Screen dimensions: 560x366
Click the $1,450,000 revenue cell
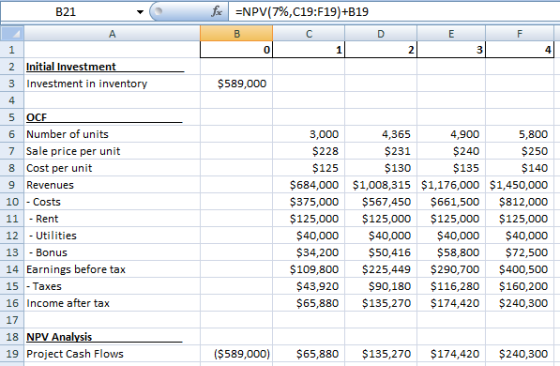(520, 185)
